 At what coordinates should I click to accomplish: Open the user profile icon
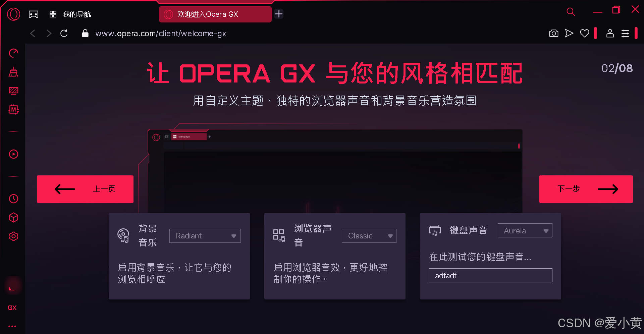(x=610, y=33)
